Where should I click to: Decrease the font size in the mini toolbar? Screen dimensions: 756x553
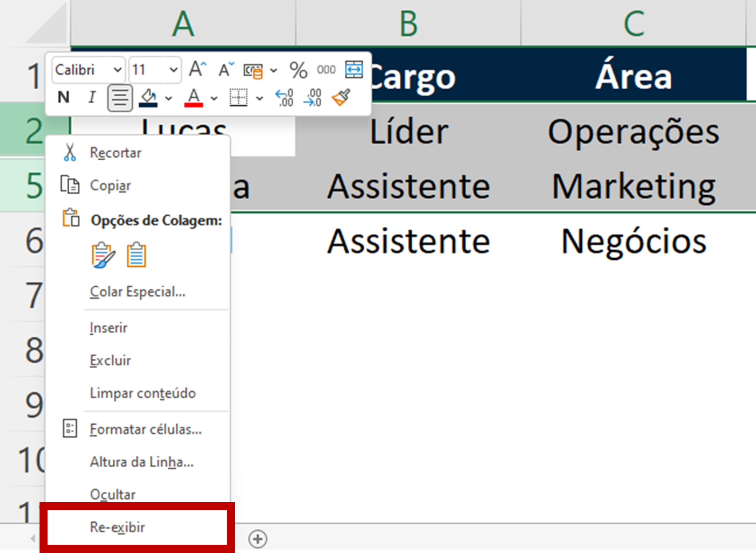226,69
